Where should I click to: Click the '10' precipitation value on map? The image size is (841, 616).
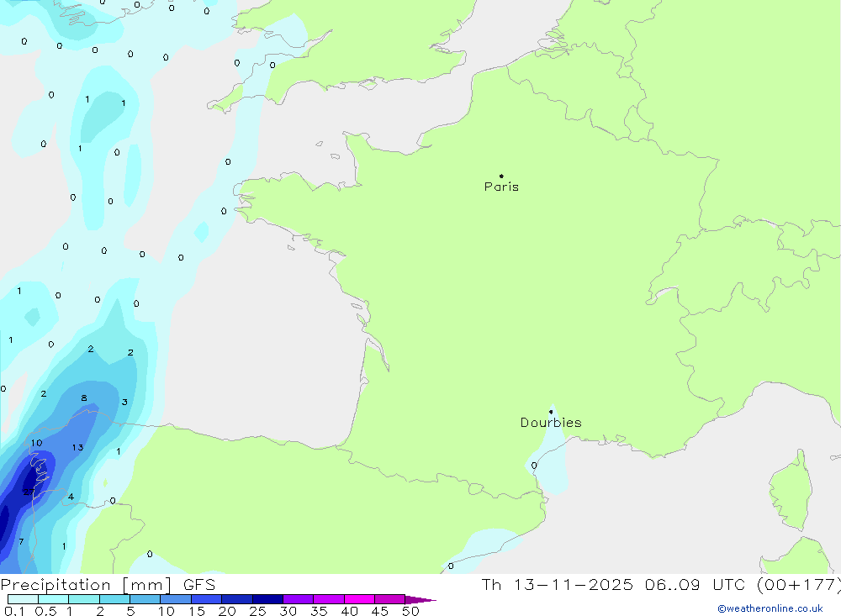[x=36, y=443]
